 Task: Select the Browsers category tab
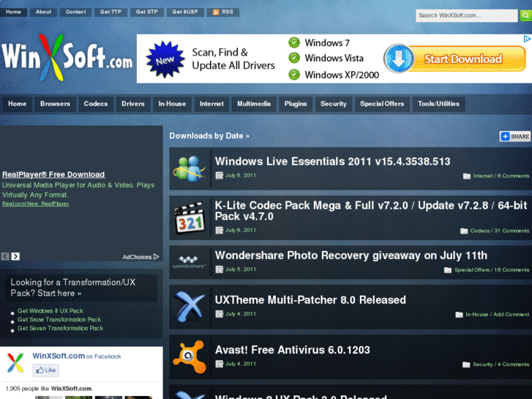point(56,104)
